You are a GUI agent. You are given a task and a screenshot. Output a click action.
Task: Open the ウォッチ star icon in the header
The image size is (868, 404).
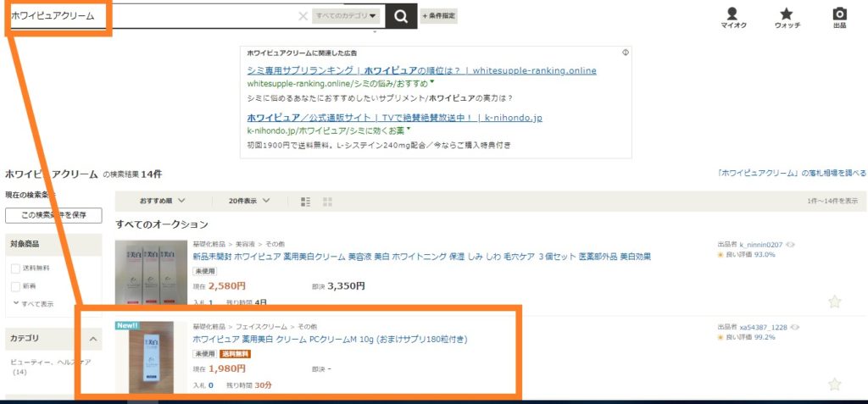pyautogui.click(x=787, y=18)
